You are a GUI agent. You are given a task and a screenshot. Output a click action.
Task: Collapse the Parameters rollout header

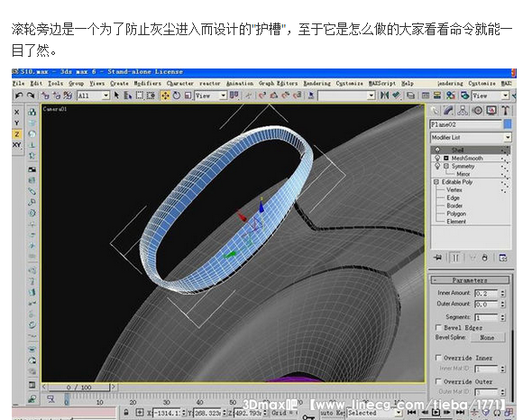471,280
